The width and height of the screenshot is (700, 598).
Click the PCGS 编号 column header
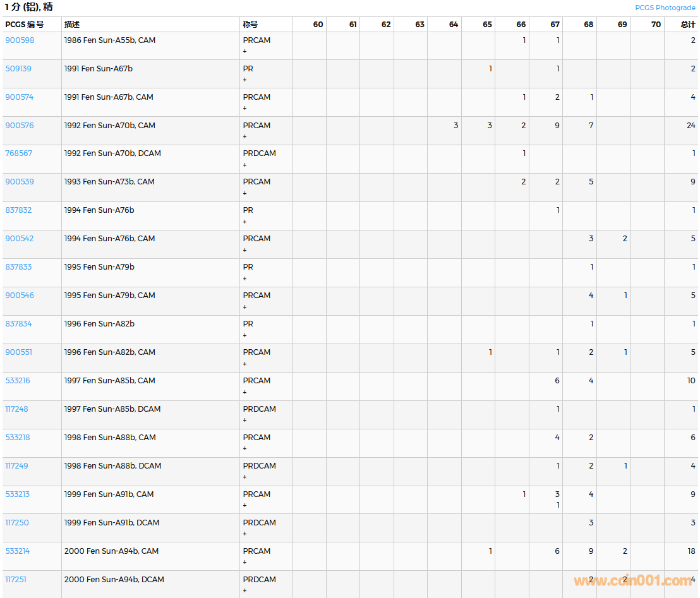(x=25, y=25)
